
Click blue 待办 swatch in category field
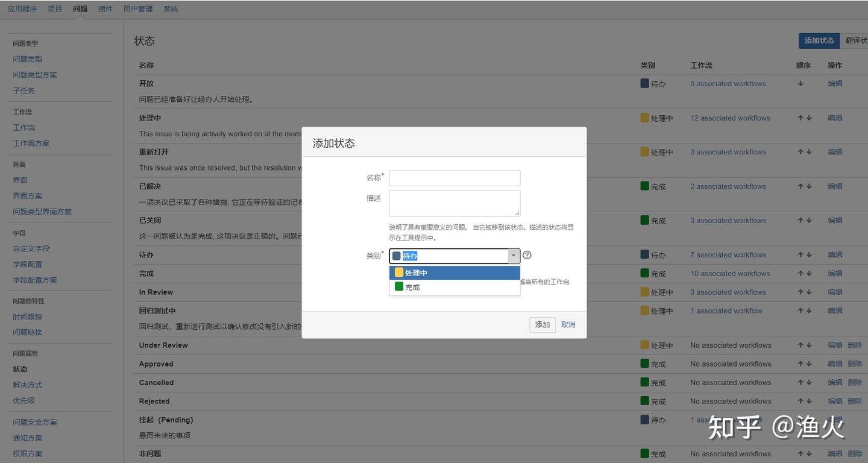pyautogui.click(x=397, y=256)
